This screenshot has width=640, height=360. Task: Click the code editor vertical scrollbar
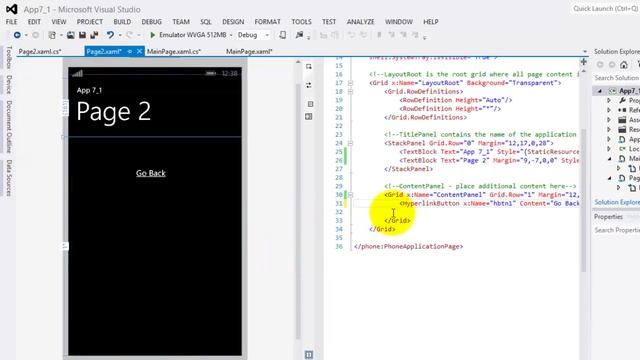584,200
